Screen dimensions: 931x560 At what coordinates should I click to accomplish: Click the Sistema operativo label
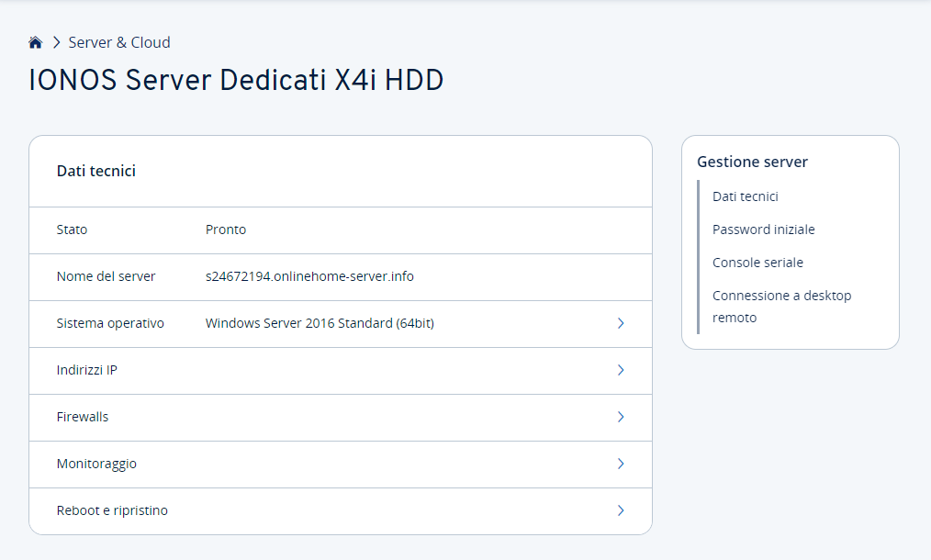pyautogui.click(x=110, y=323)
